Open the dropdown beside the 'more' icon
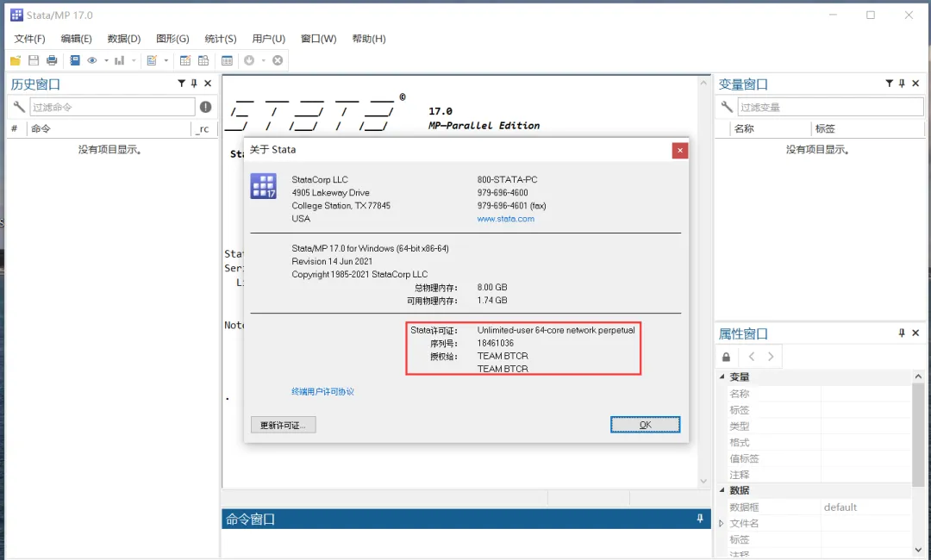The image size is (931, 560). pyautogui.click(x=263, y=60)
